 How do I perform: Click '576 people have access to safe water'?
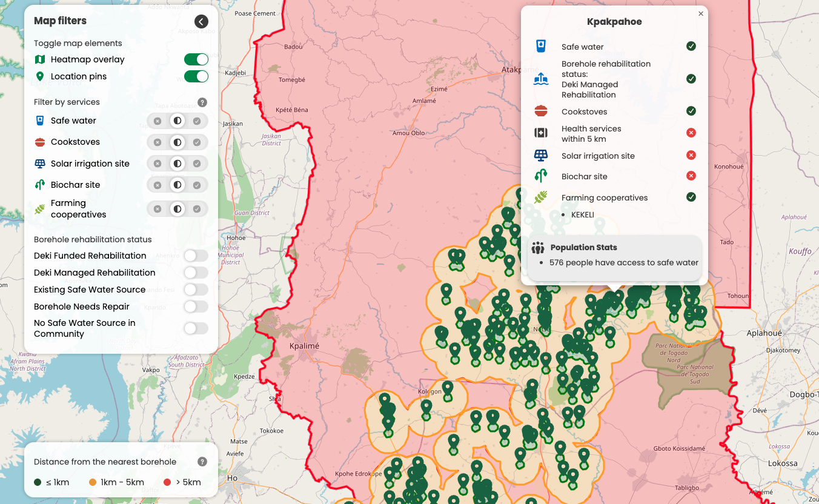click(624, 262)
